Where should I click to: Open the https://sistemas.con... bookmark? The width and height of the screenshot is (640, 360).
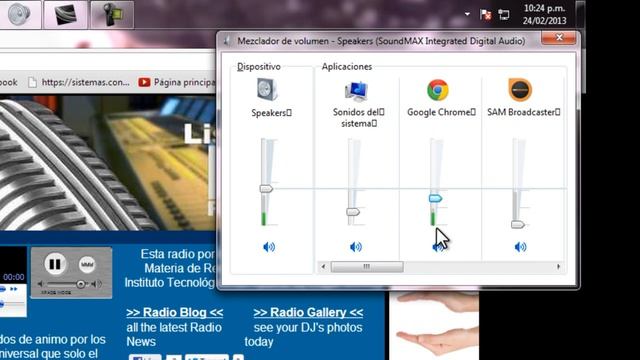tap(79, 82)
